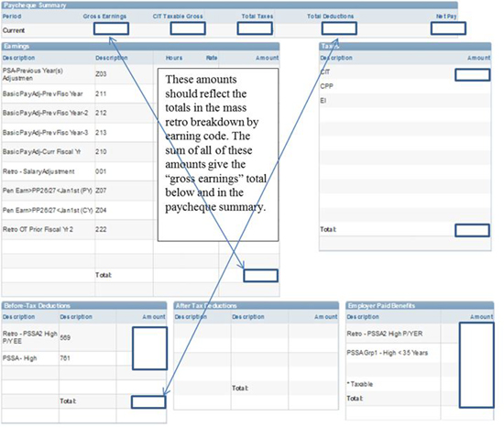
Task: Select Amount heading in After Tax Deductions
Action: [326, 317]
